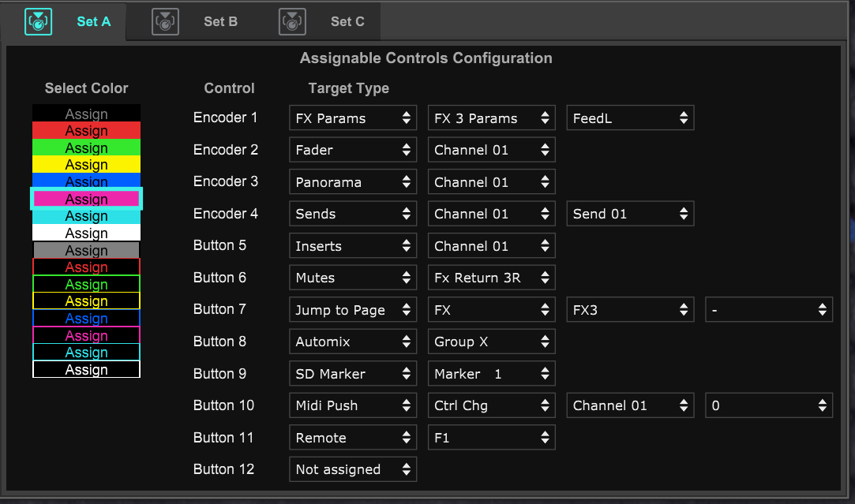Image resolution: width=855 pixels, height=504 pixels.
Task: Open Button 12 Not assigned dropdown
Action: click(x=353, y=469)
